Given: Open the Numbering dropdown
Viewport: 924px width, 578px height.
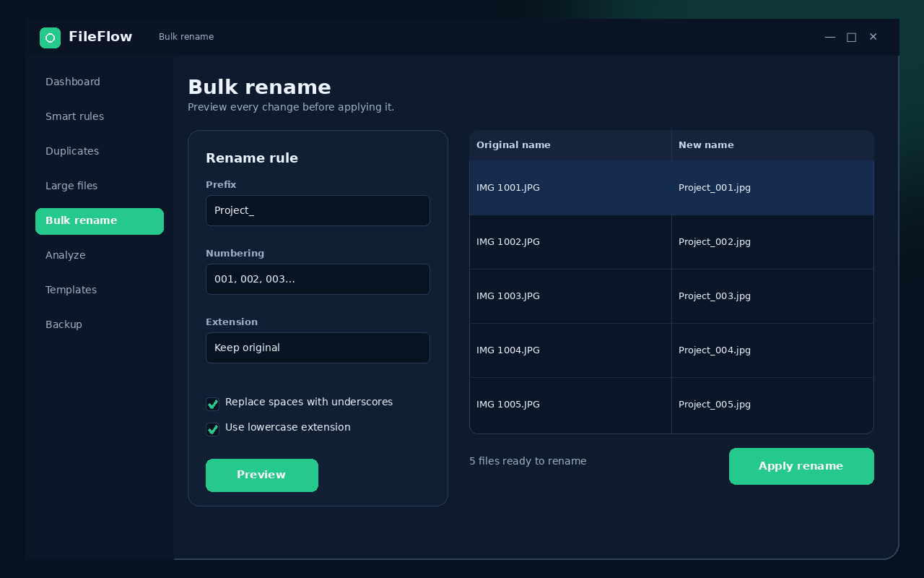Looking at the screenshot, I should (x=318, y=279).
